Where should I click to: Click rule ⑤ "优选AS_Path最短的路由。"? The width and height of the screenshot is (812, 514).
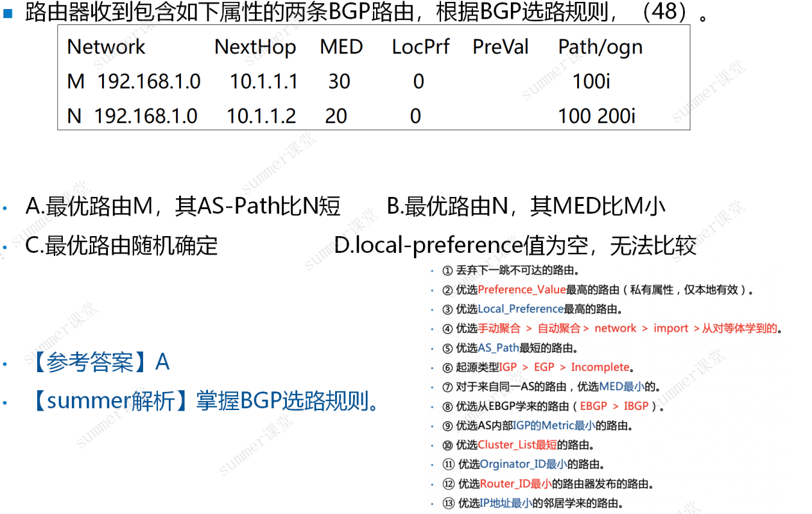[510, 348]
